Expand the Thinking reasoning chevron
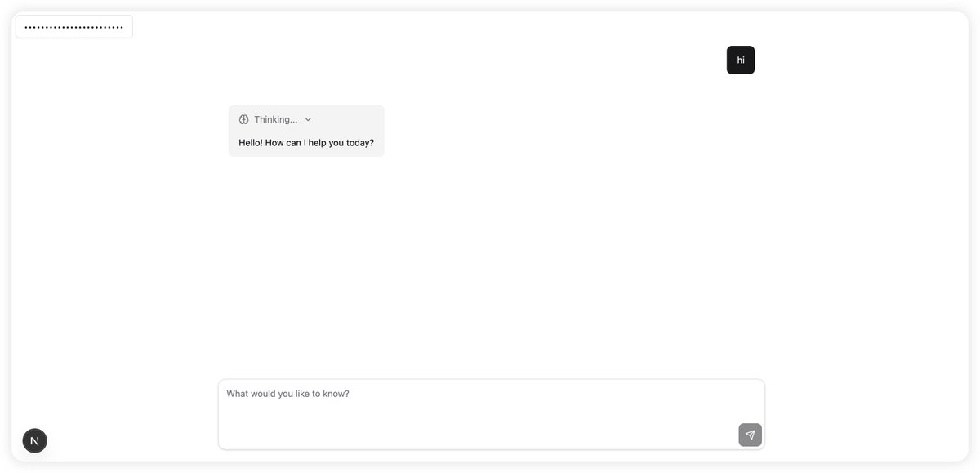 pyautogui.click(x=308, y=119)
